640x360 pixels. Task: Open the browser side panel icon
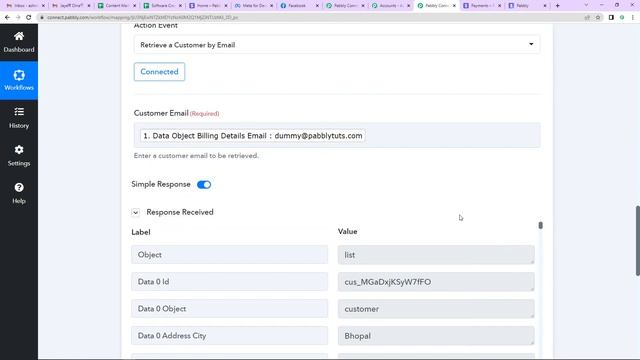(611, 18)
